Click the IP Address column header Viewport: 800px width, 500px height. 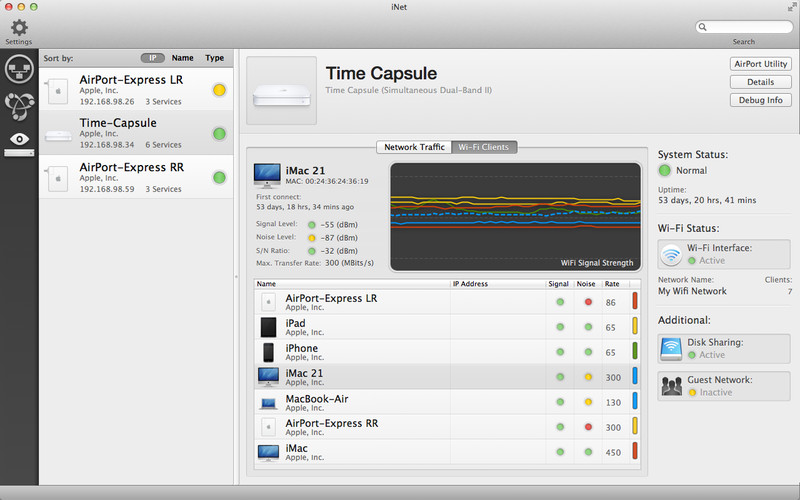point(498,284)
